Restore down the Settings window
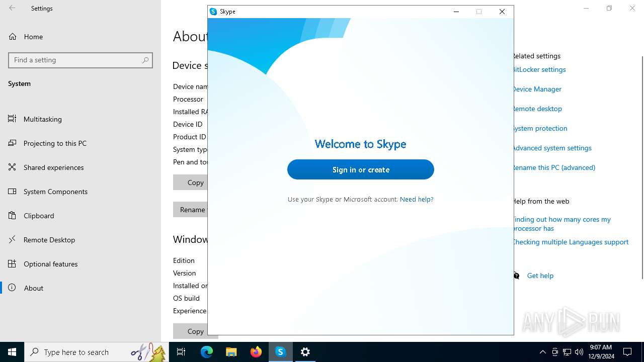The image size is (644, 362). pyautogui.click(x=609, y=8)
